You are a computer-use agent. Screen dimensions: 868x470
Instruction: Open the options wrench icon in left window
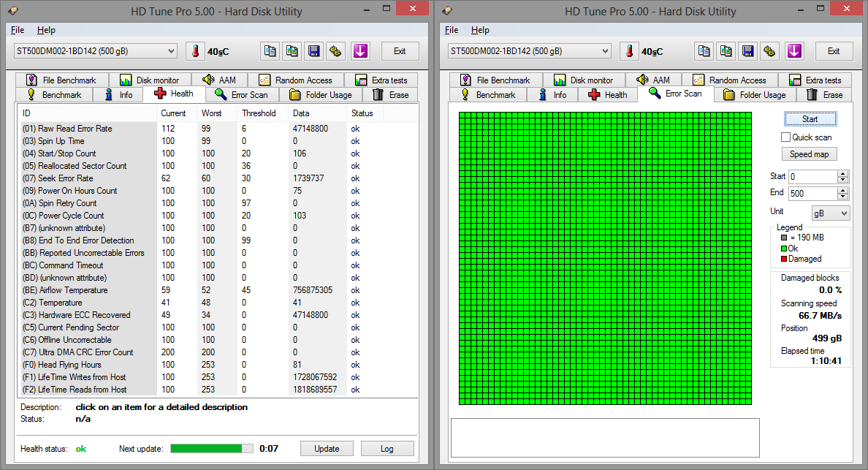click(x=335, y=51)
